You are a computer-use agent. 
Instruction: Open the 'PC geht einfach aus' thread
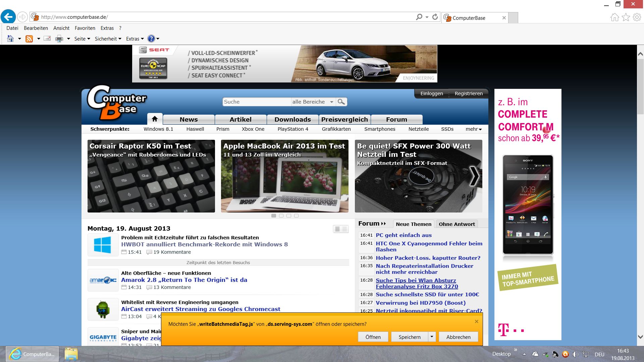point(404,235)
